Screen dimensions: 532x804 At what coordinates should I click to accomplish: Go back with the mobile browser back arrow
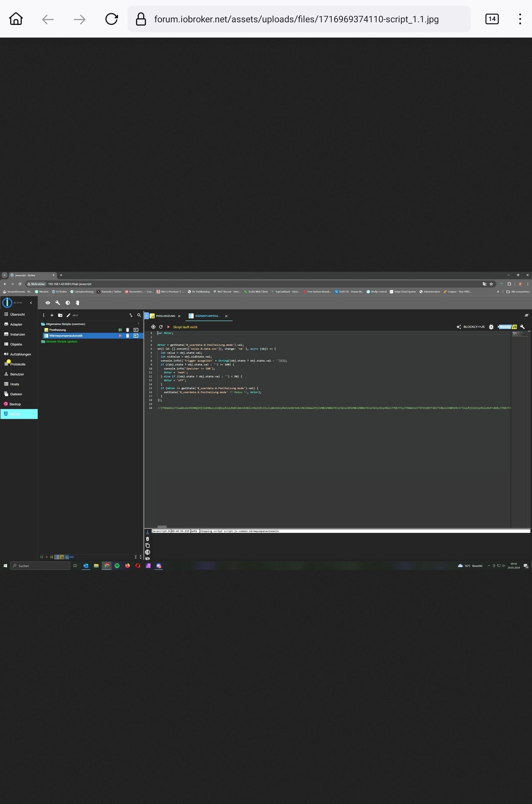(48, 19)
